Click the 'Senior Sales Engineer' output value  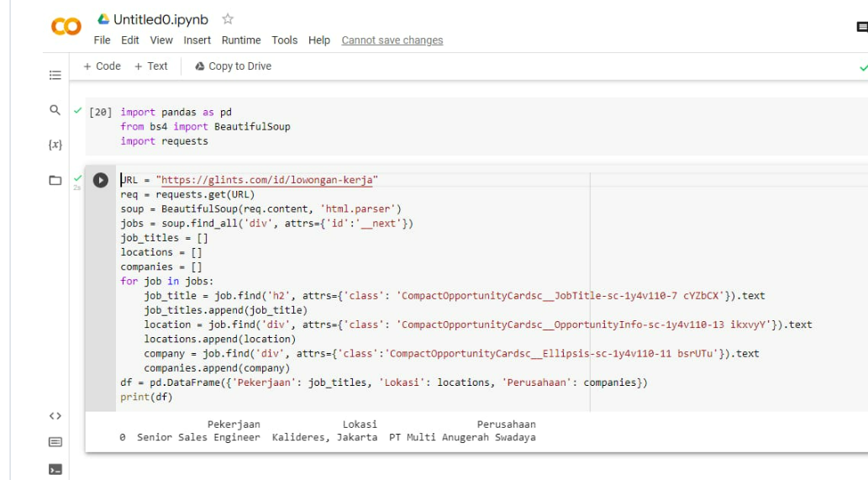tap(198, 437)
